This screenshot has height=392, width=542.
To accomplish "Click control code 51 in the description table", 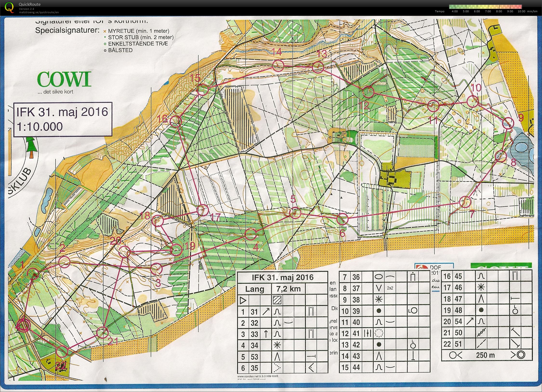I will click(x=458, y=344).
